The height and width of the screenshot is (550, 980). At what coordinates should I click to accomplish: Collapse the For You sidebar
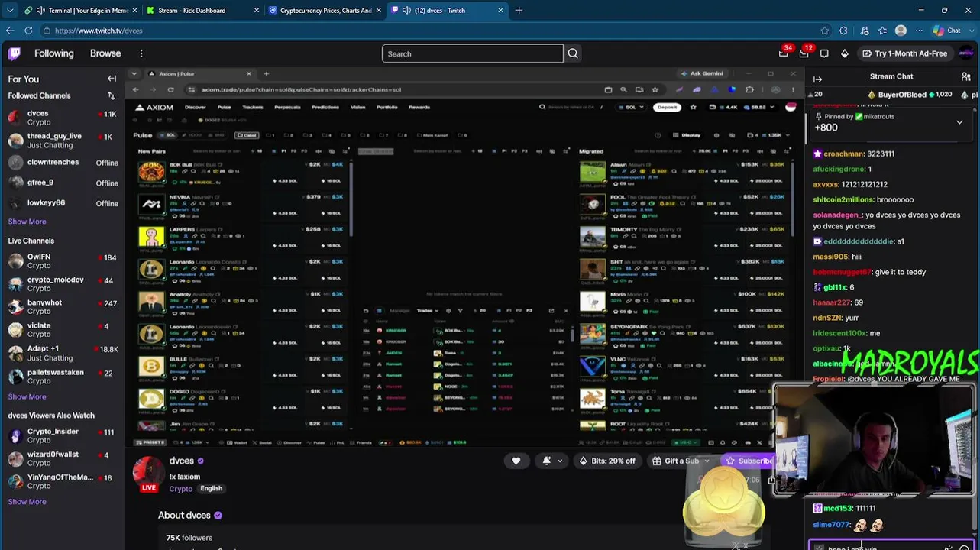point(112,79)
